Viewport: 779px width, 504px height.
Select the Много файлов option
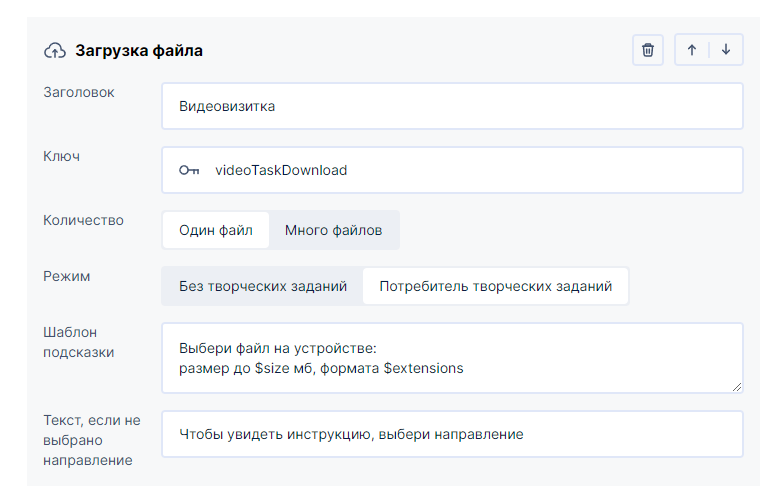(333, 230)
